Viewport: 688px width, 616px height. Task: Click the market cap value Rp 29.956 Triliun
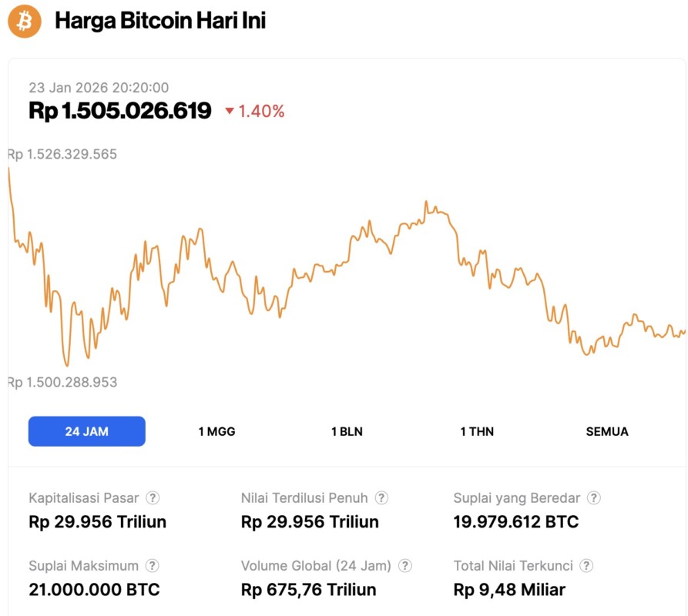coord(97,522)
